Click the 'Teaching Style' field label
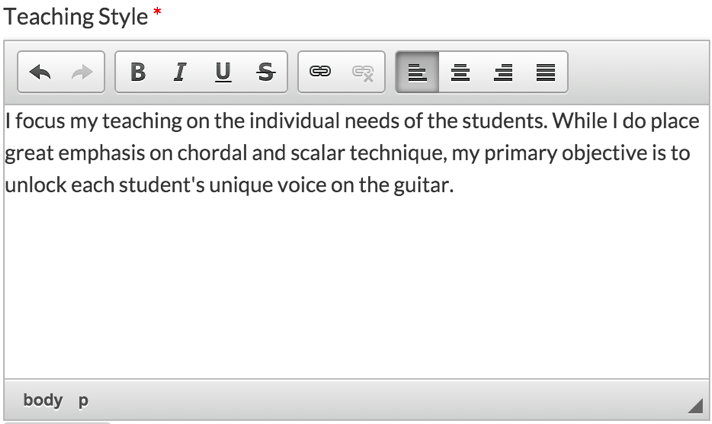Screen dimensions: 712x424 75,17
